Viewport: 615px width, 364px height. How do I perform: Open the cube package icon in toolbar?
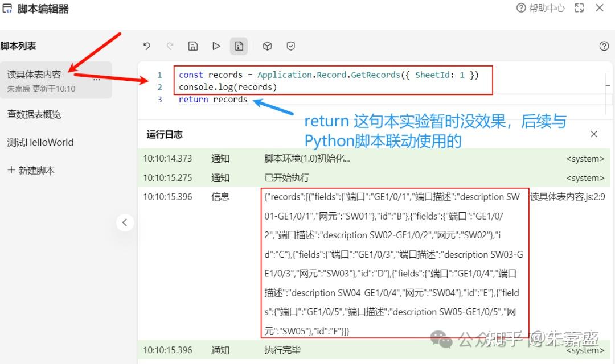pos(268,46)
